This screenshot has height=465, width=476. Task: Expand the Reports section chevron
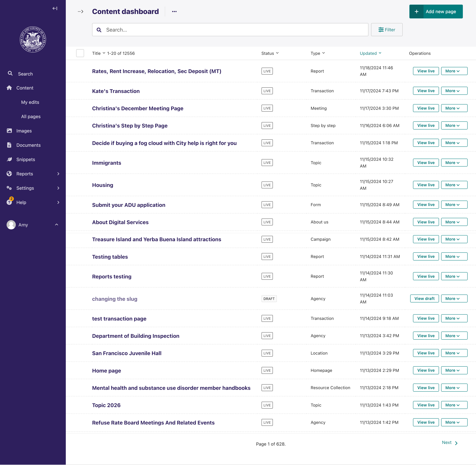(x=58, y=174)
